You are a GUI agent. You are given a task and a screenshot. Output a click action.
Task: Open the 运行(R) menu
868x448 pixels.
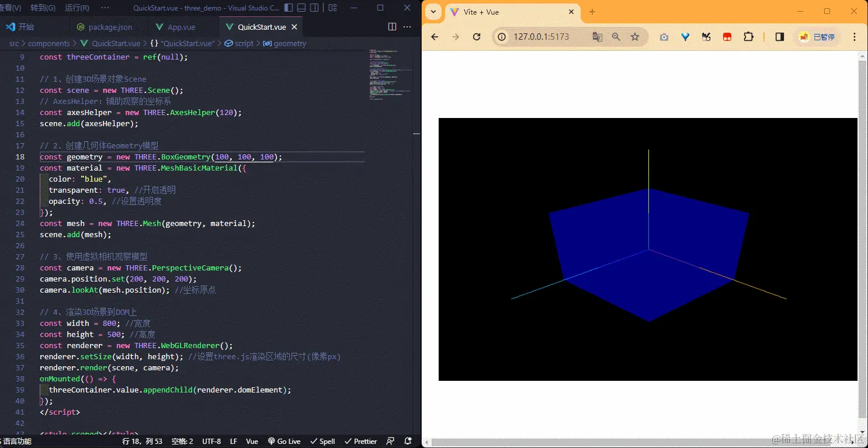pos(77,8)
